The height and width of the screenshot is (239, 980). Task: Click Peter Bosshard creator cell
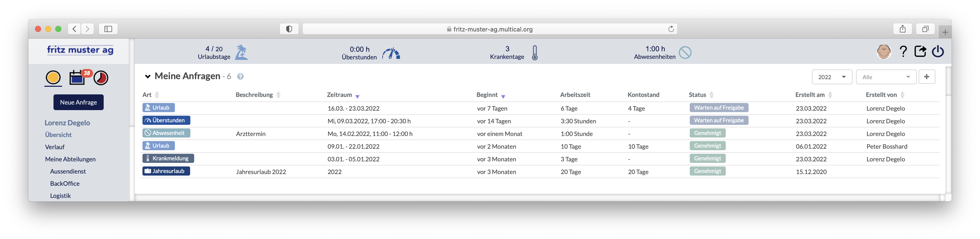[x=887, y=147]
